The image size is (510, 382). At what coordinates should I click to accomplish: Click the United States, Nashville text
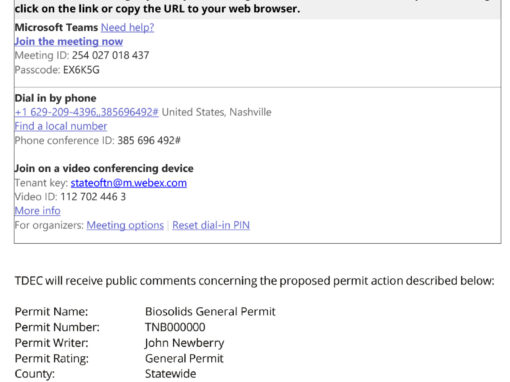(x=216, y=112)
